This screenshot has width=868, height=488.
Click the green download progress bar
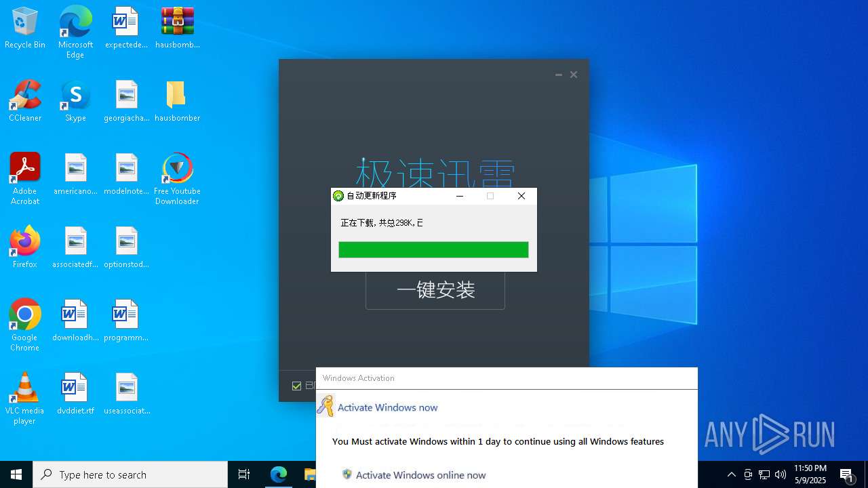pyautogui.click(x=433, y=249)
